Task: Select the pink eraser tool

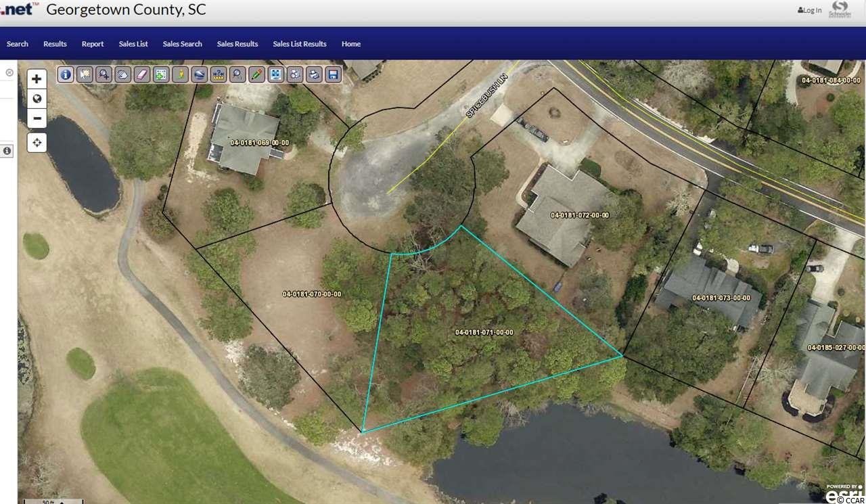Action: 142,74
